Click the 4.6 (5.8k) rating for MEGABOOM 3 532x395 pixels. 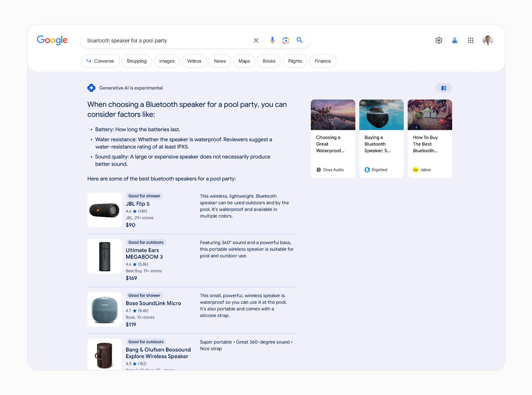137,264
